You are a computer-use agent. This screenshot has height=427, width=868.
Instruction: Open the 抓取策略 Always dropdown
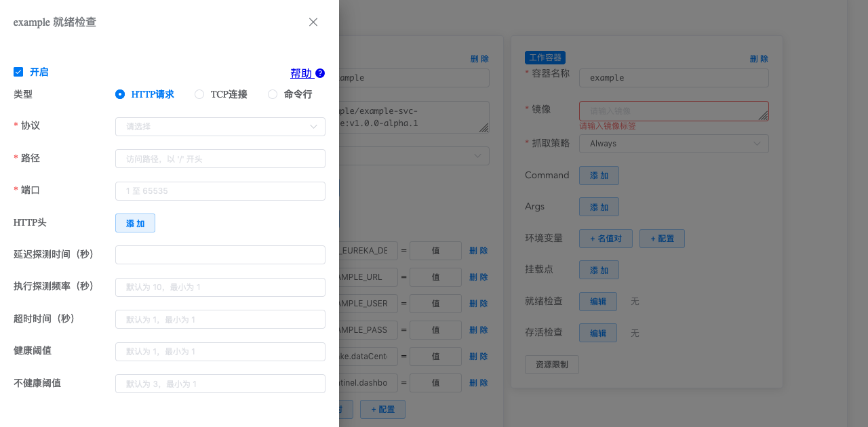point(674,144)
